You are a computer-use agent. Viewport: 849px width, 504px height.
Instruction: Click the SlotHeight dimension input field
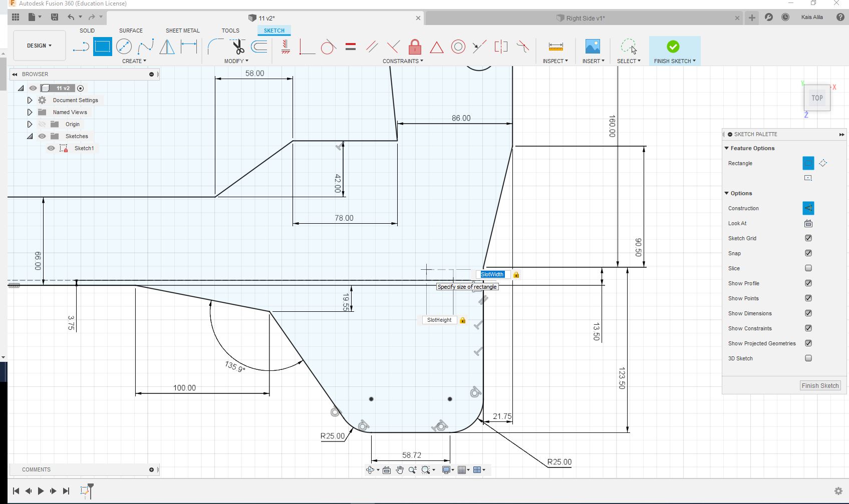pos(439,320)
